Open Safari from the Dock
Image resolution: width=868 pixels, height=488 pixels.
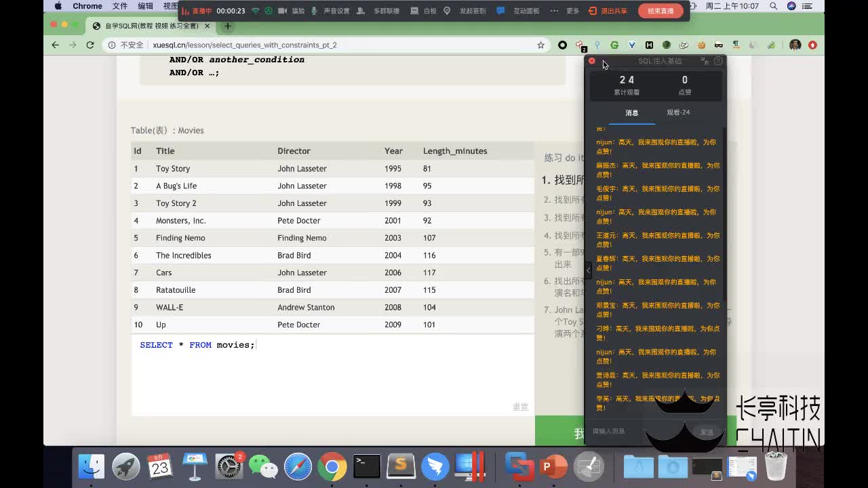(x=298, y=466)
